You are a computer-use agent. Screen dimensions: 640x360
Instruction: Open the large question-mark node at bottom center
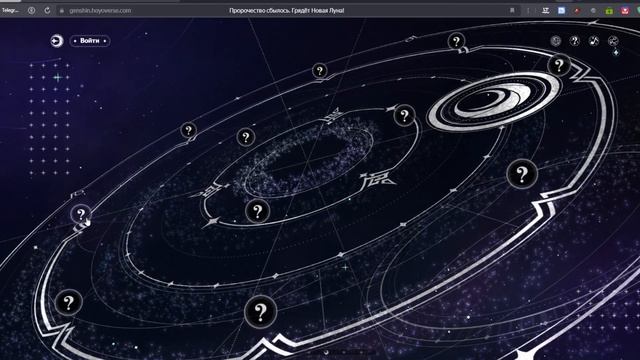pos(260,312)
